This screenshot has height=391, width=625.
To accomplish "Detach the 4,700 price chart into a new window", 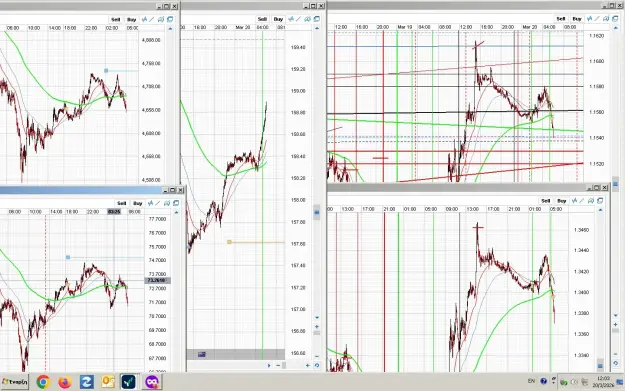I will pos(170,20).
